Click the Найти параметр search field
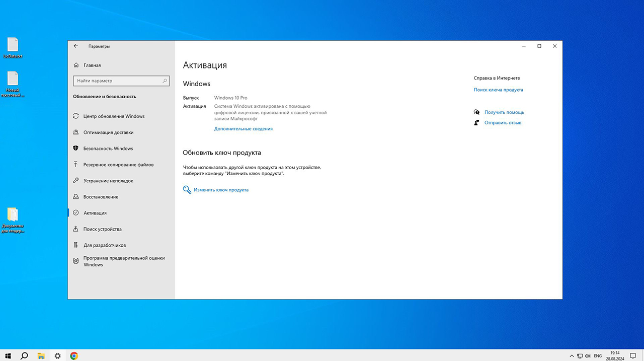This screenshot has width=644, height=361. point(117,81)
